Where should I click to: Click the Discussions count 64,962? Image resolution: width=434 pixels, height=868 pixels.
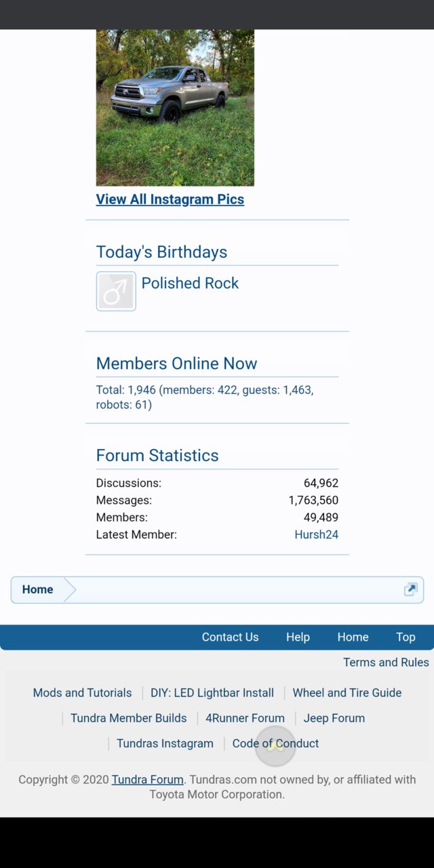pos(321,484)
